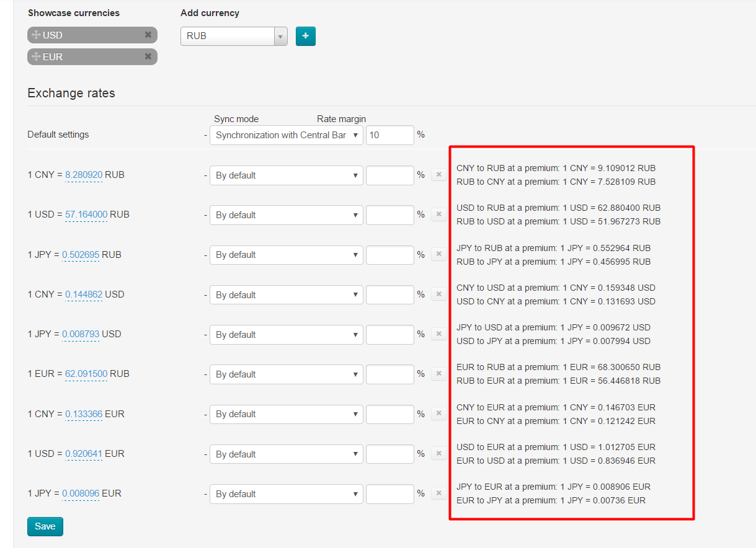Image resolution: width=756 pixels, height=548 pixels.
Task: Click the plus add currency button
Action: click(x=306, y=36)
